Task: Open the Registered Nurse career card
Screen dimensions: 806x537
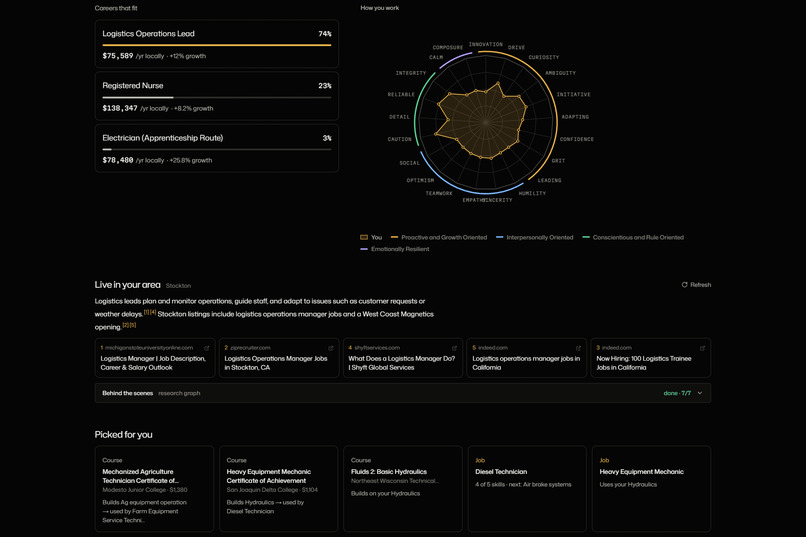Action: tap(216, 96)
